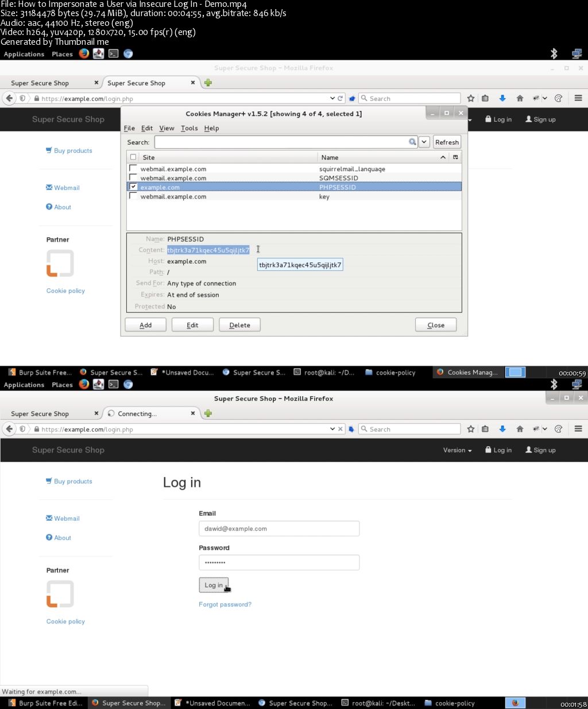Click cookie icon in toolbar above Log in page
This screenshot has height=709, width=588.
558,429
